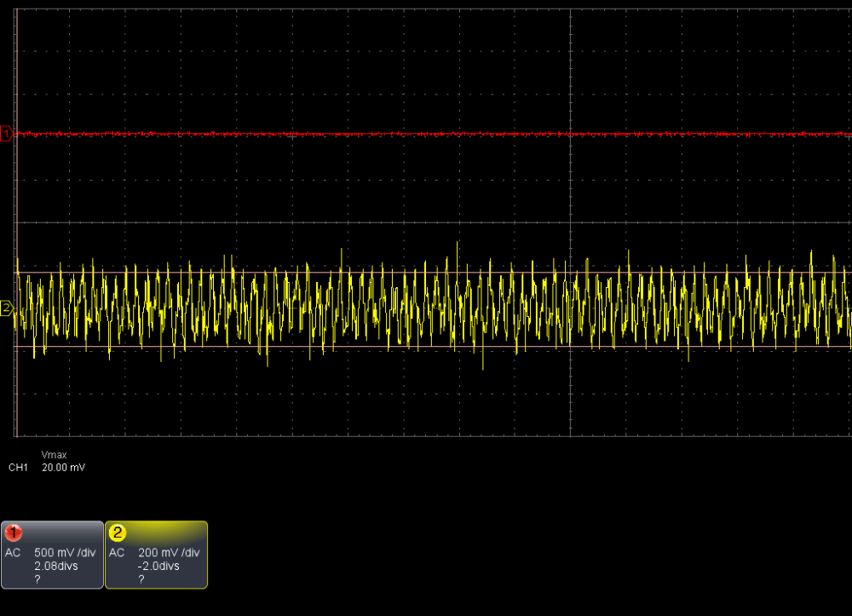Click the yellow channel 2 waveform trace
Screen dimensions: 852x616
pyautogui.click(x=435, y=307)
